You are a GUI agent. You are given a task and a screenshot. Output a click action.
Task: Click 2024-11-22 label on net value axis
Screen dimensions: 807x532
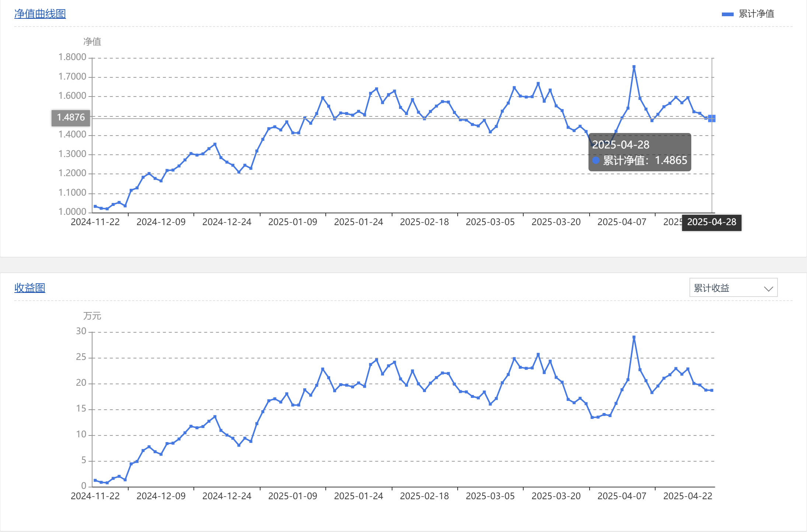[x=95, y=222]
